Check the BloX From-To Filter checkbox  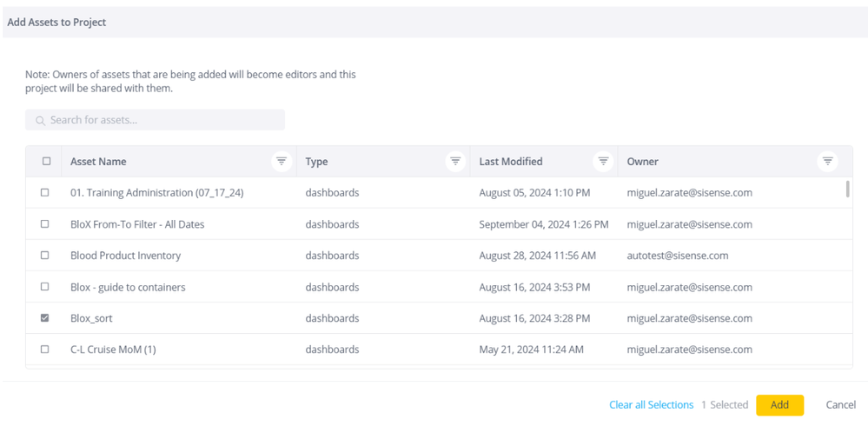pyautogui.click(x=45, y=224)
